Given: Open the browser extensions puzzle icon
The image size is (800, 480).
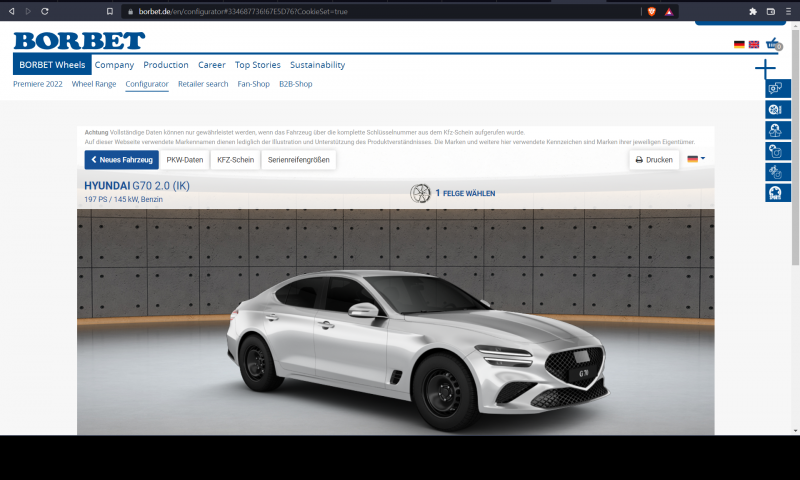Looking at the screenshot, I should pos(753,11).
